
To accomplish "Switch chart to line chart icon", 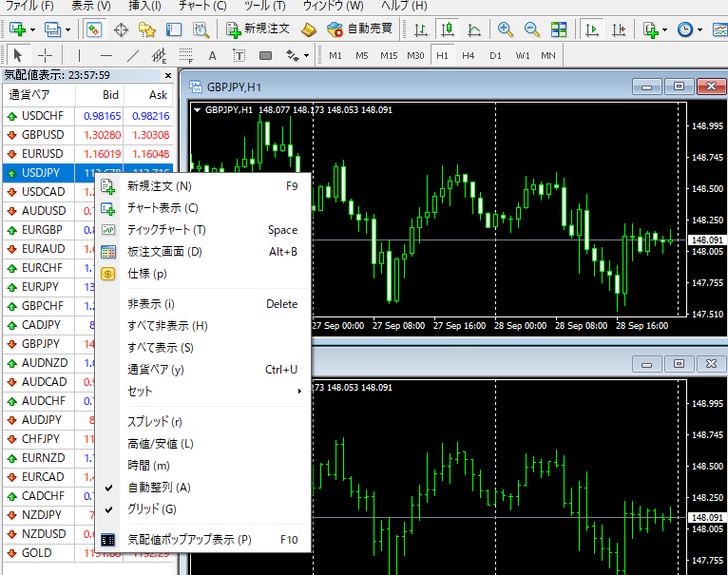I will [x=474, y=29].
